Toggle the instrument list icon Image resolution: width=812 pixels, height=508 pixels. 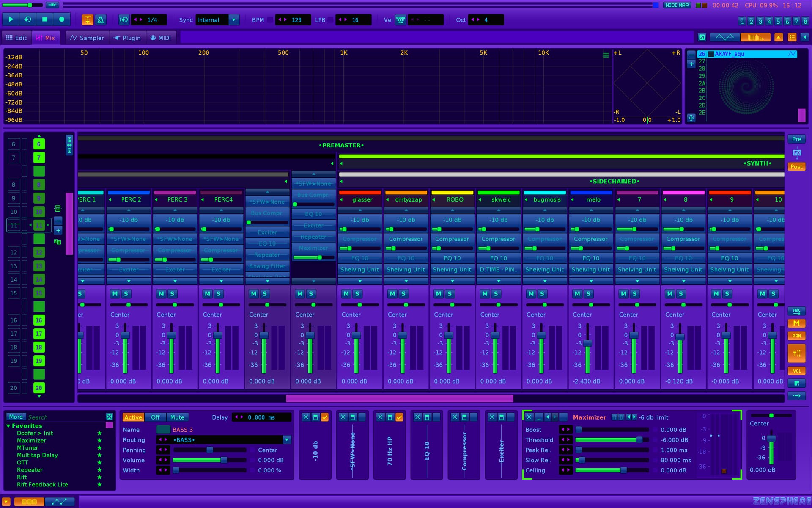click(x=792, y=37)
